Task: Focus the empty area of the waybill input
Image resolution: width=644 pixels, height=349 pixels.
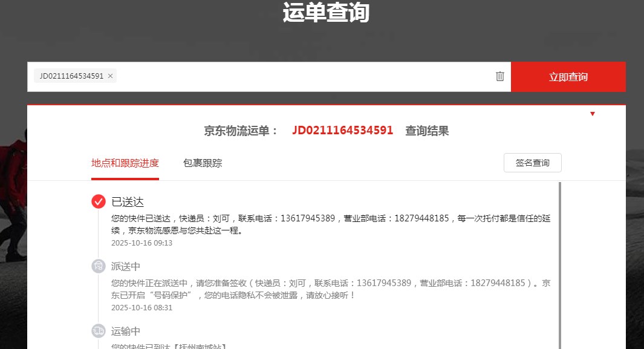Action: coord(302,77)
